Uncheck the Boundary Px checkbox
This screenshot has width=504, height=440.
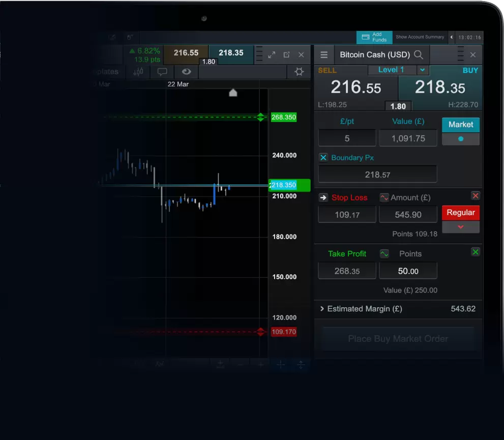pyautogui.click(x=323, y=158)
